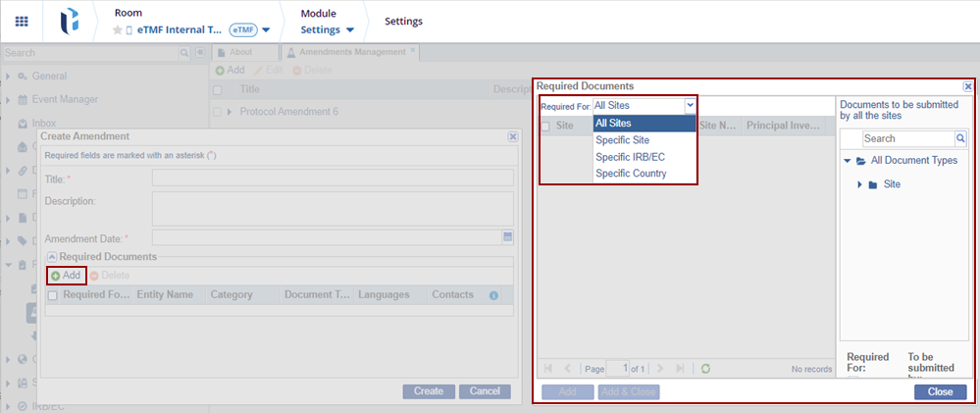Viewport: 980px width, 413px height.
Task: Click the info icon in Required Documents grid
Action: point(493,295)
